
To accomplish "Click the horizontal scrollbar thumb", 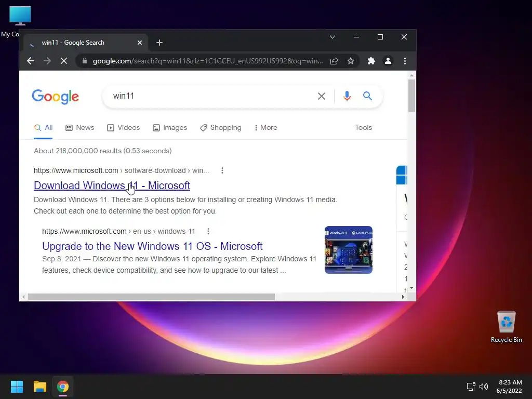I will click(x=151, y=297).
